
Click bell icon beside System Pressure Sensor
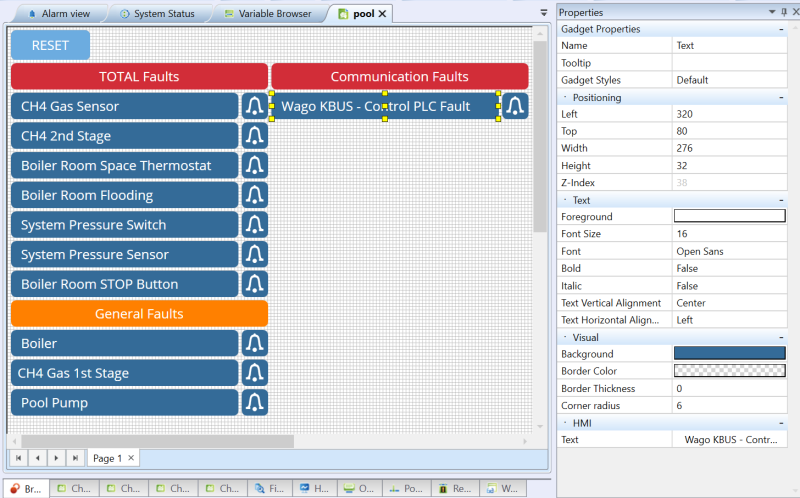point(255,254)
